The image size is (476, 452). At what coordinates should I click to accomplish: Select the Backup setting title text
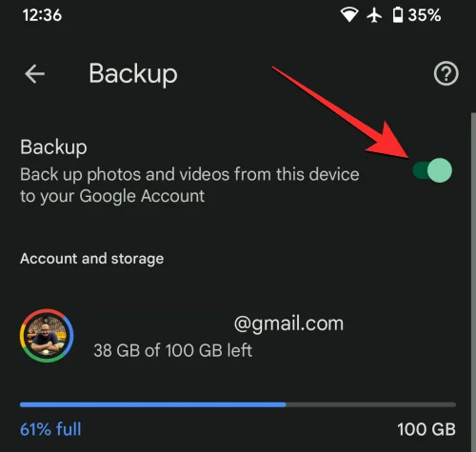(53, 147)
